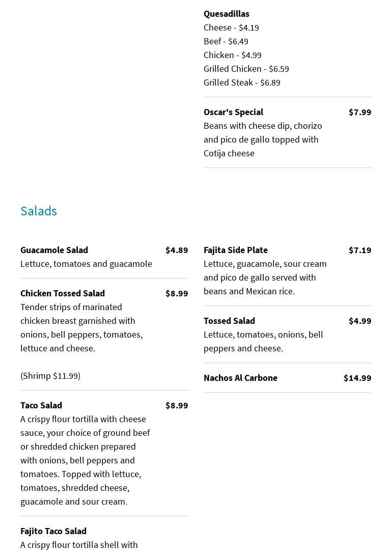Click the Salads section heading
Screen dimensions: 392x553
pyautogui.click(x=39, y=211)
